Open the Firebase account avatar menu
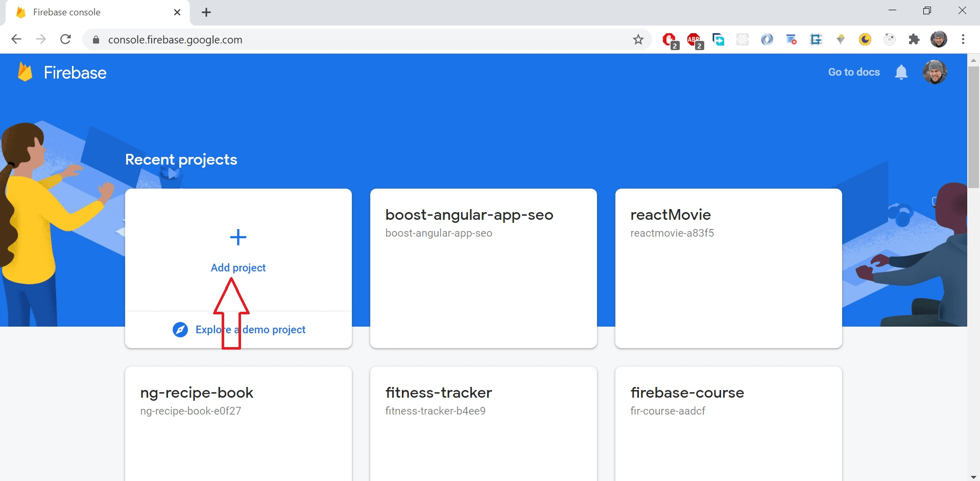Image resolution: width=980 pixels, height=481 pixels. click(x=935, y=72)
